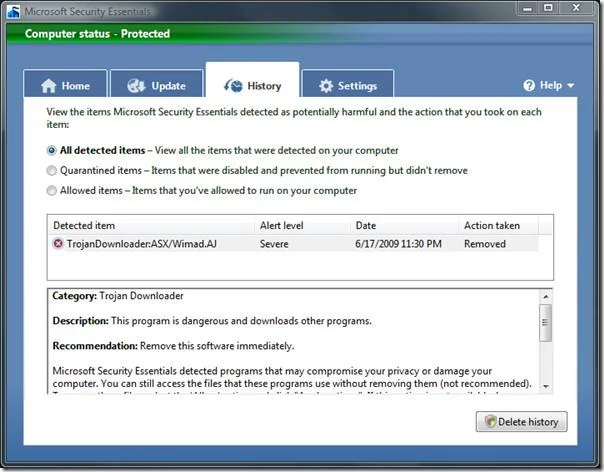This screenshot has width=604, height=472.
Task: Sort by Detected item column header
Action: coord(151,225)
